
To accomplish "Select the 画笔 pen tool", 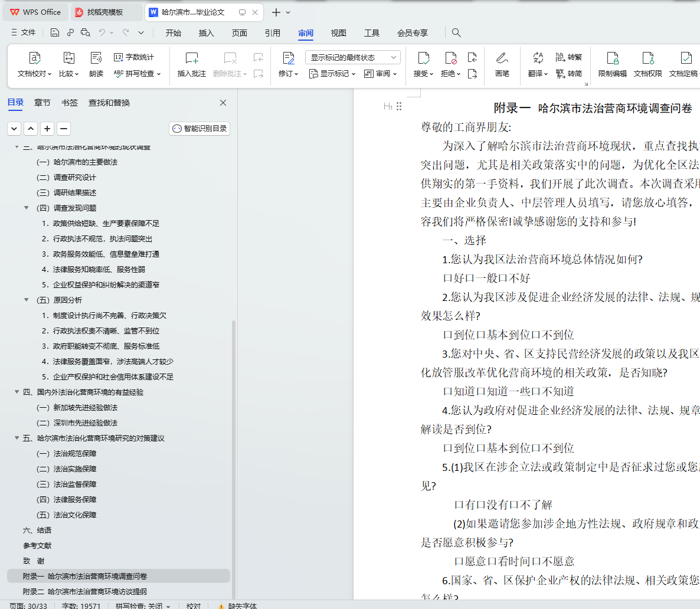I will (502, 64).
